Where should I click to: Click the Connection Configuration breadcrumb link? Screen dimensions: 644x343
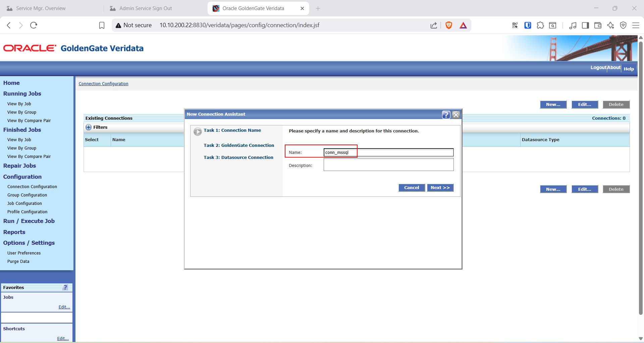[x=103, y=84]
